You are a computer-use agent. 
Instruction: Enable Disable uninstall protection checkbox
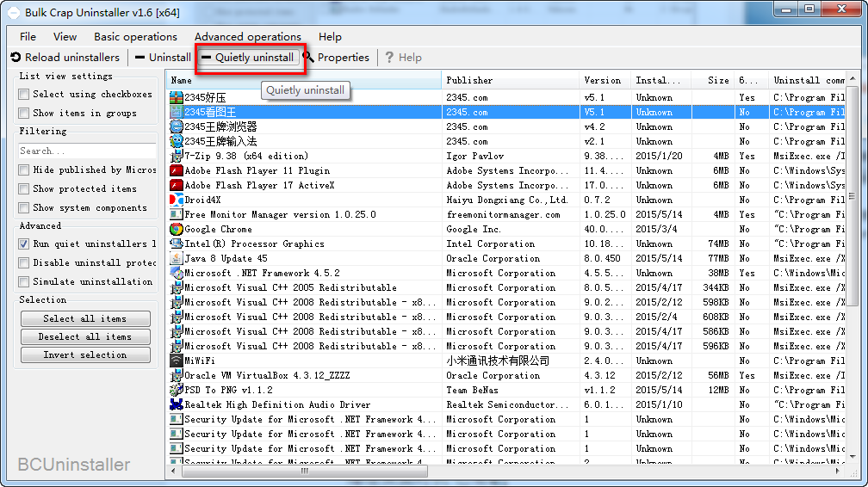click(24, 263)
